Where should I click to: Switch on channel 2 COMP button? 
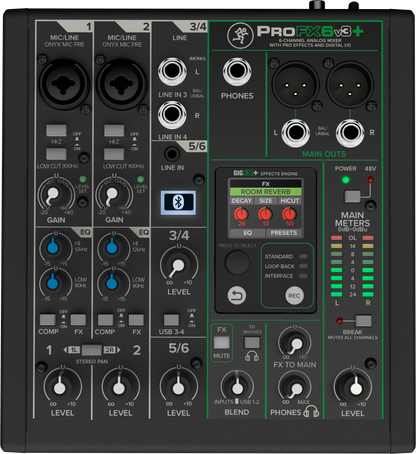[x=105, y=320]
